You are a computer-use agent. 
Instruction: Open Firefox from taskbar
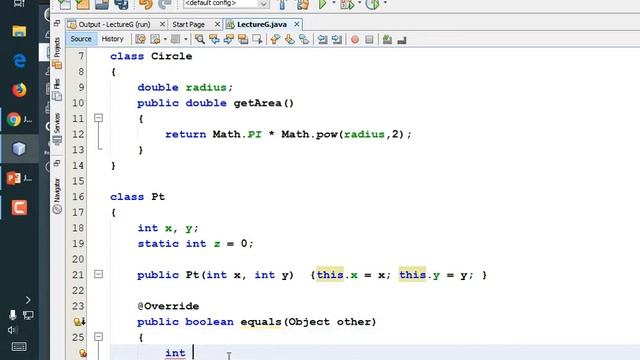click(x=19, y=90)
